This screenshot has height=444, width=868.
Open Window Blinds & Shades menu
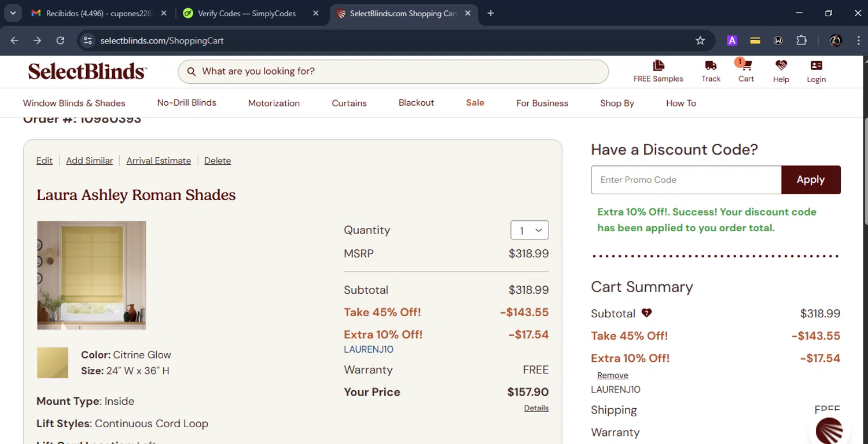tap(74, 103)
